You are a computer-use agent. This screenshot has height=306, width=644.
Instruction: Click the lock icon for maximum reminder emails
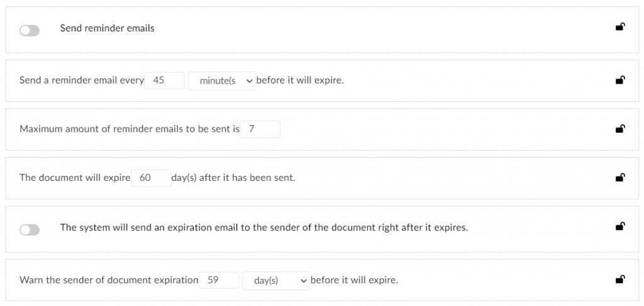click(619, 129)
